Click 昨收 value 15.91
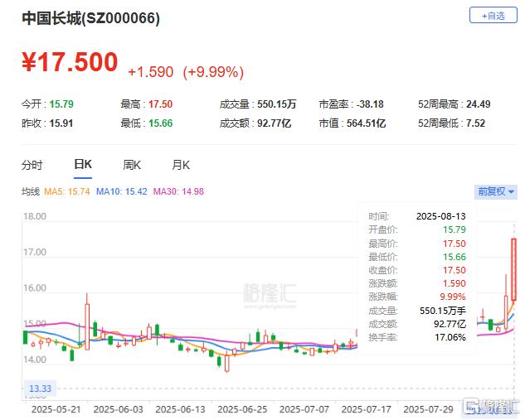Viewport: 525px width, 420px height. [61, 123]
